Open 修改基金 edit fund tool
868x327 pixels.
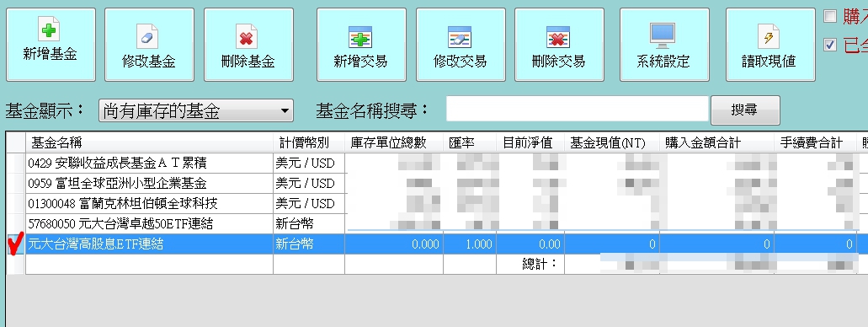149,45
